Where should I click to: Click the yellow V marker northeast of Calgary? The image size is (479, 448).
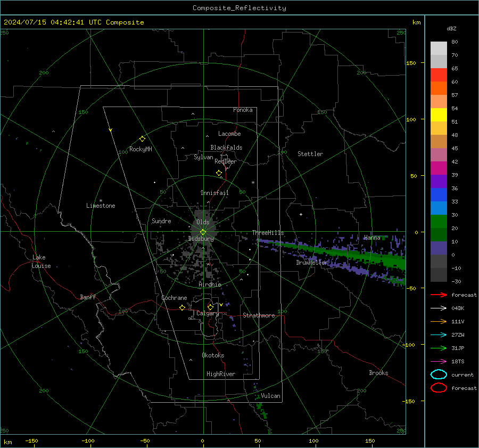[x=221, y=305]
